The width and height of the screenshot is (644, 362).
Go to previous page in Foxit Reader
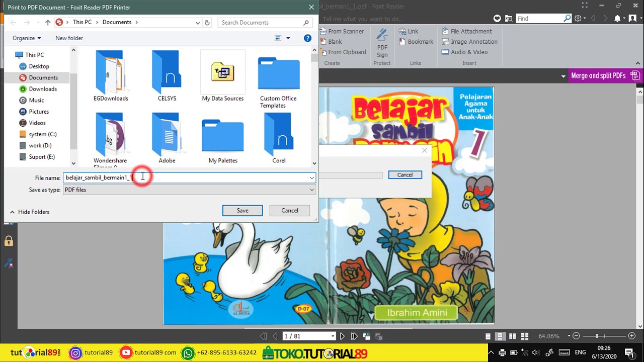(x=275, y=336)
